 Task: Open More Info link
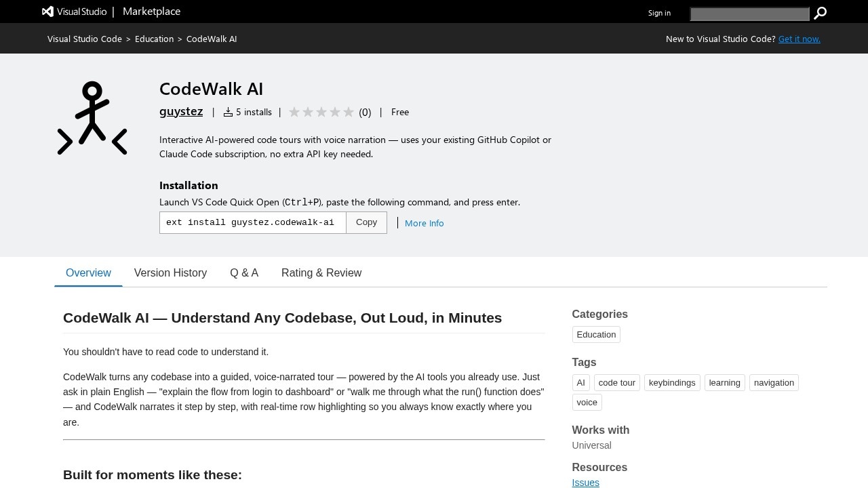pos(425,223)
